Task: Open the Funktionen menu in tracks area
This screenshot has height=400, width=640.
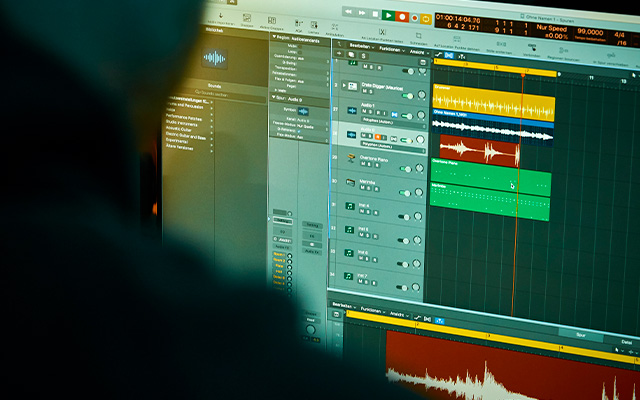Action: (391, 49)
